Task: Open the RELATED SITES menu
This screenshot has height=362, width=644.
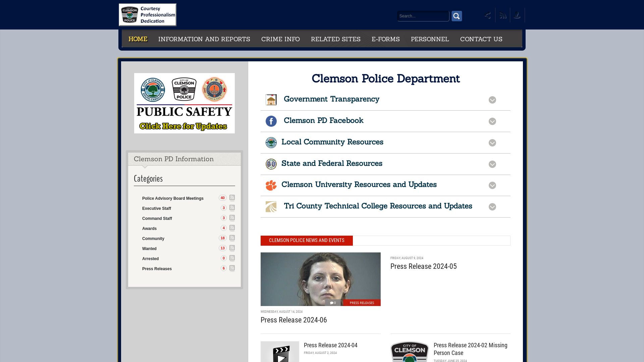Action: click(x=336, y=39)
